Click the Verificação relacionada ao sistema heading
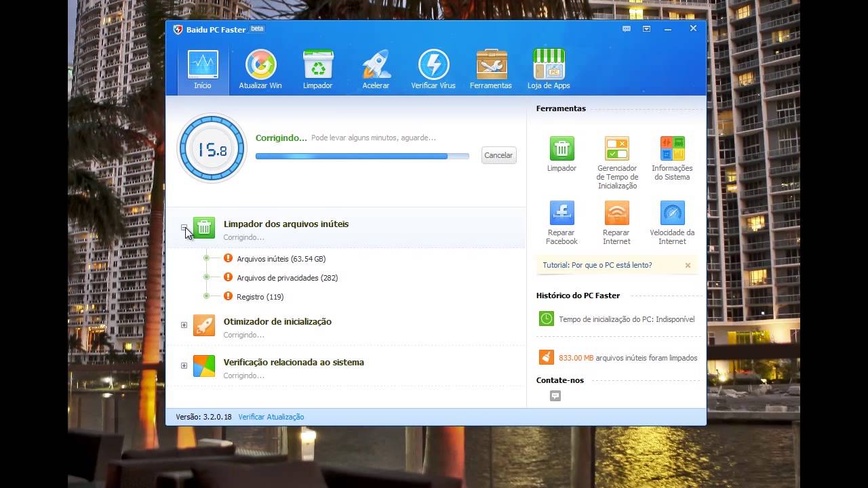This screenshot has width=868, height=488. click(294, 362)
